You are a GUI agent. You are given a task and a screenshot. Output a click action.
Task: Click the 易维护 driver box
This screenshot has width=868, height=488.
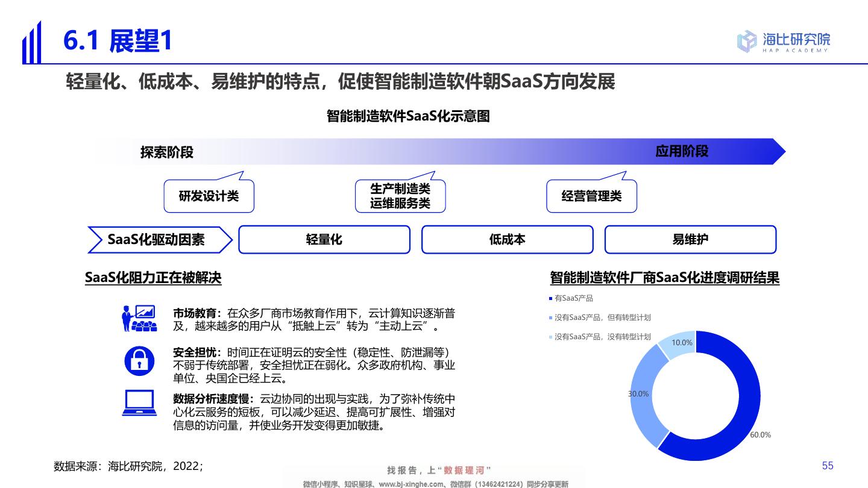(x=690, y=240)
